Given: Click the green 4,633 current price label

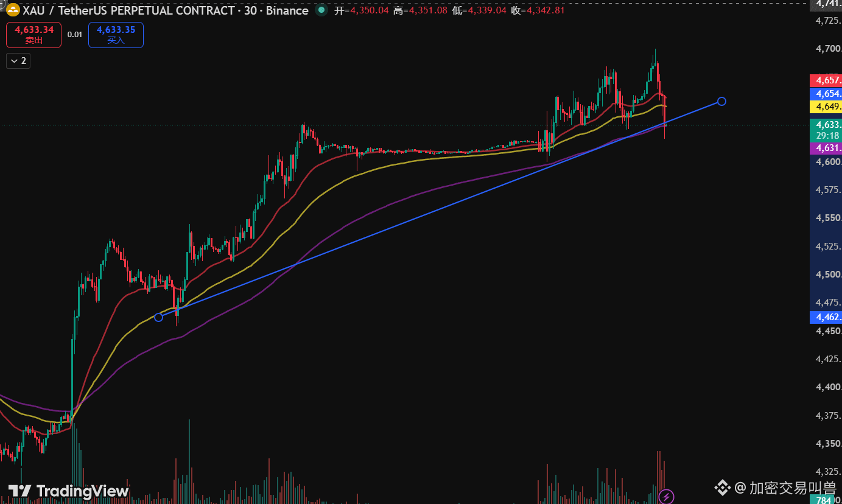Looking at the screenshot, I should click(x=826, y=124).
